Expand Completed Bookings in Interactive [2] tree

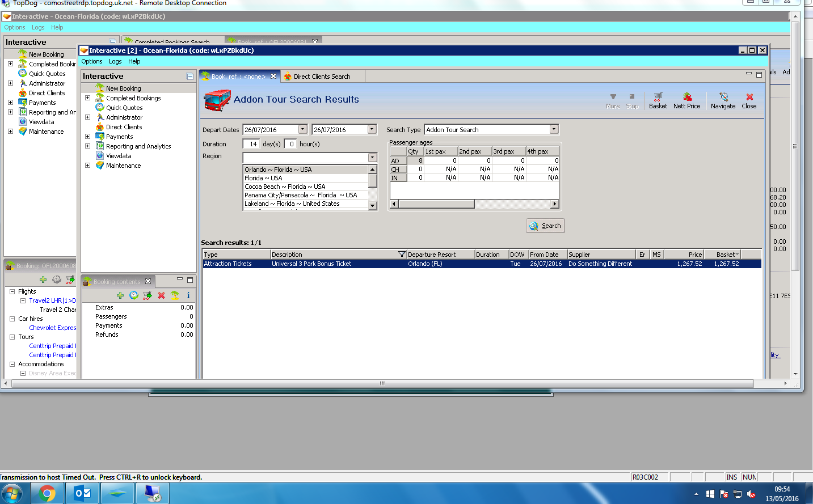[x=88, y=98]
